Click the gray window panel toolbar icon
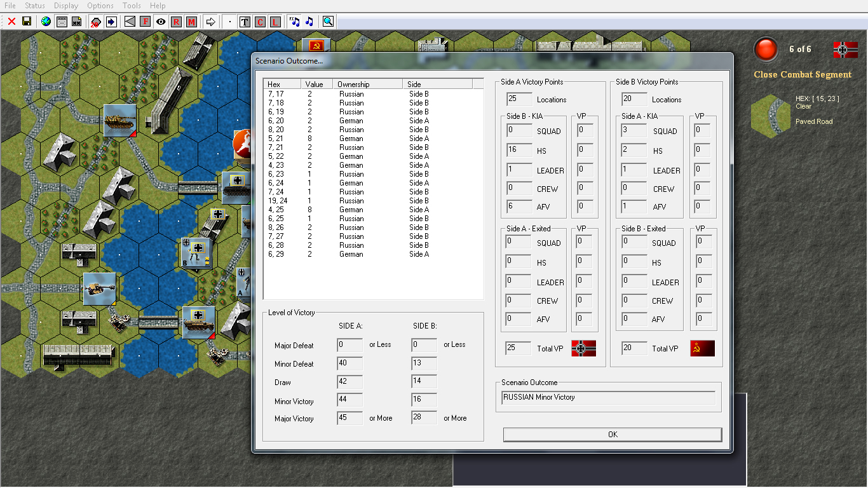Viewport: 868px width, 488px height. (62, 22)
